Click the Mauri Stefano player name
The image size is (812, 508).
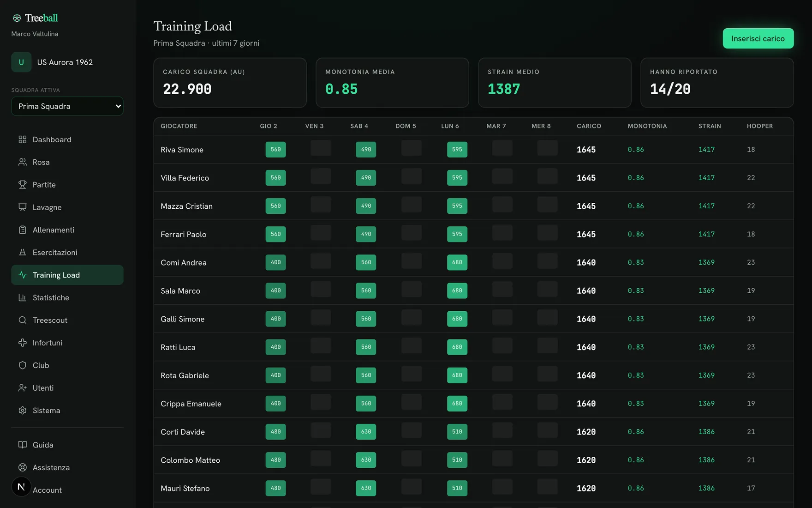pos(185,488)
